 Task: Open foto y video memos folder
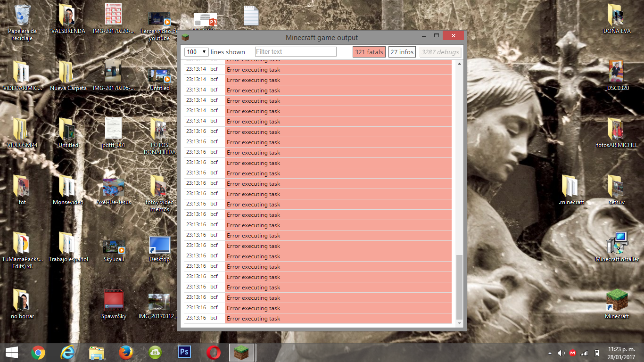tap(159, 187)
